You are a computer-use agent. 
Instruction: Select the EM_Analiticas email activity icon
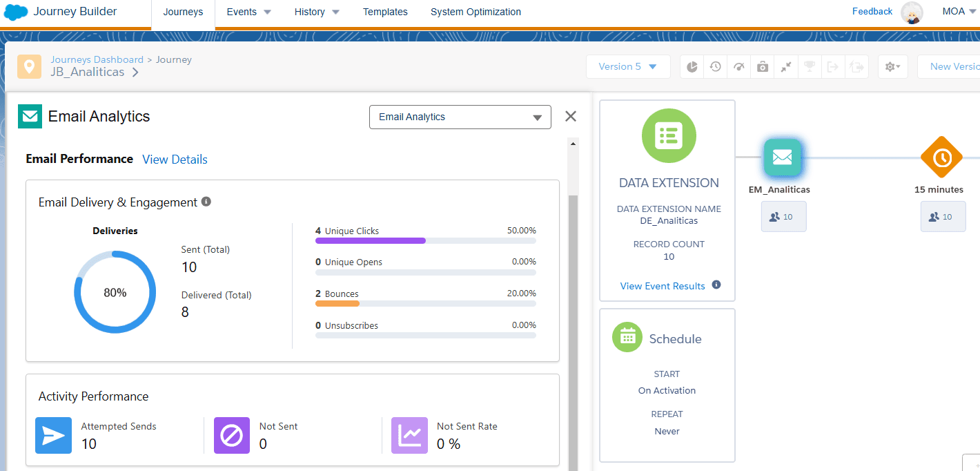(x=782, y=157)
